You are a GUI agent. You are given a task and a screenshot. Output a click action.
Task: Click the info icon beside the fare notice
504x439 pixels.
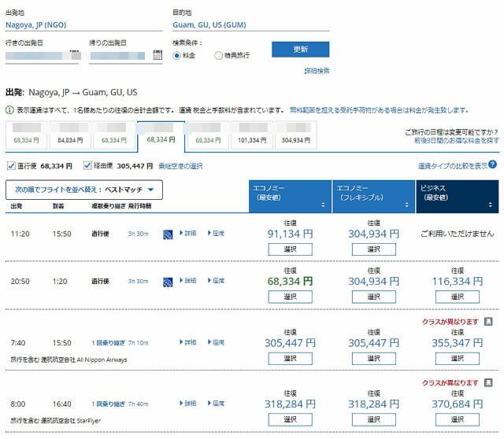9,110
